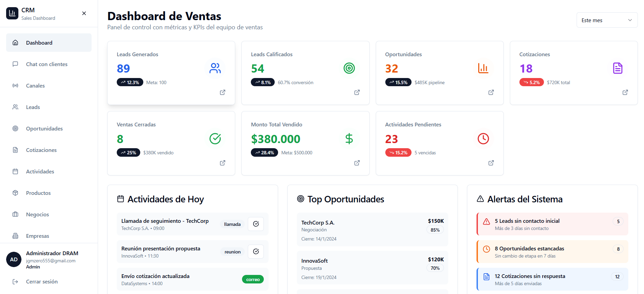Open Cotizaciones card external link icon
Viewport: 644px width, 294px height.
(x=625, y=92)
